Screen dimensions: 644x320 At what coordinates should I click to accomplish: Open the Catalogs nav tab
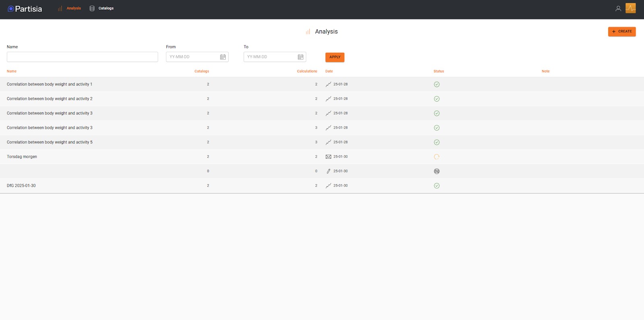(x=101, y=8)
